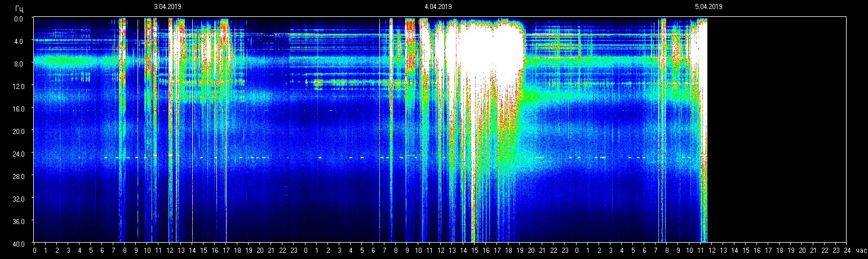Screen dimensions: 868x259
Task: Click the Гц frequency unit label
Action: (x=20, y=8)
